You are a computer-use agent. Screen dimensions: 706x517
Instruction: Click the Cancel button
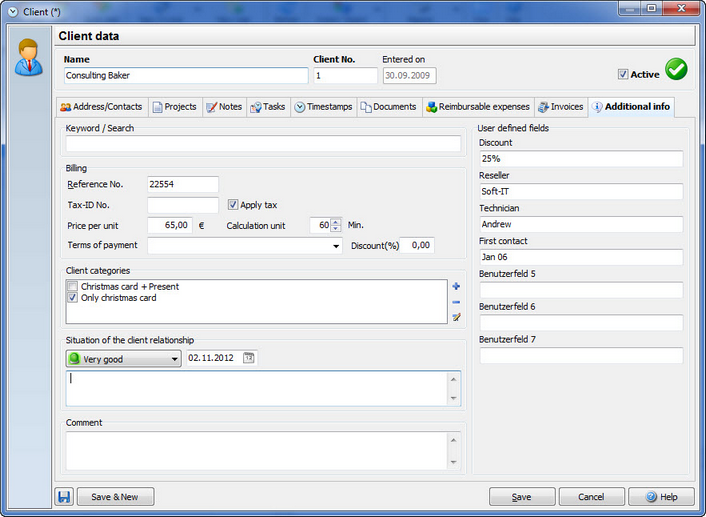[x=591, y=497]
